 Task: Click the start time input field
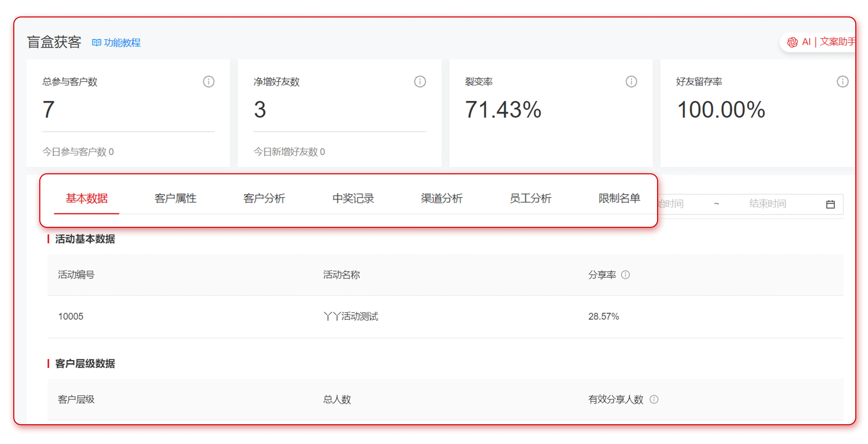click(x=674, y=204)
